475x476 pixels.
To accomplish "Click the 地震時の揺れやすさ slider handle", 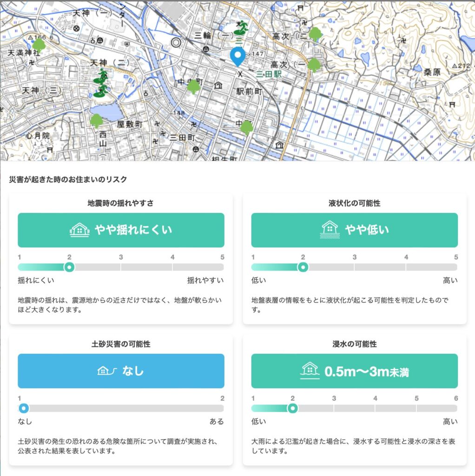I will click(x=69, y=267).
